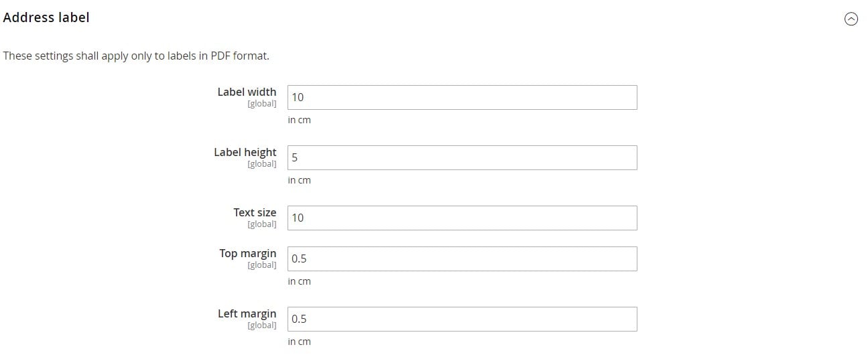Click the [global] scope tag under Left margin
Viewport: 868px width, 363px height.
[x=262, y=325]
